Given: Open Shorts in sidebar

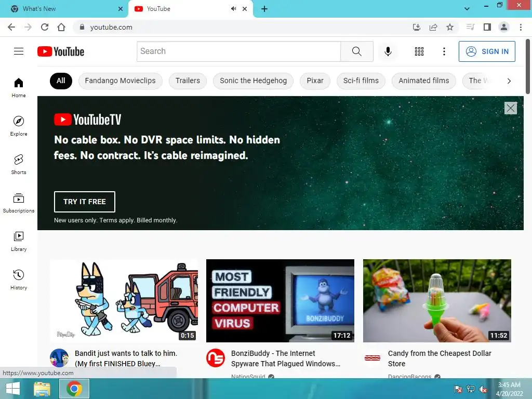Looking at the screenshot, I should tap(19, 164).
